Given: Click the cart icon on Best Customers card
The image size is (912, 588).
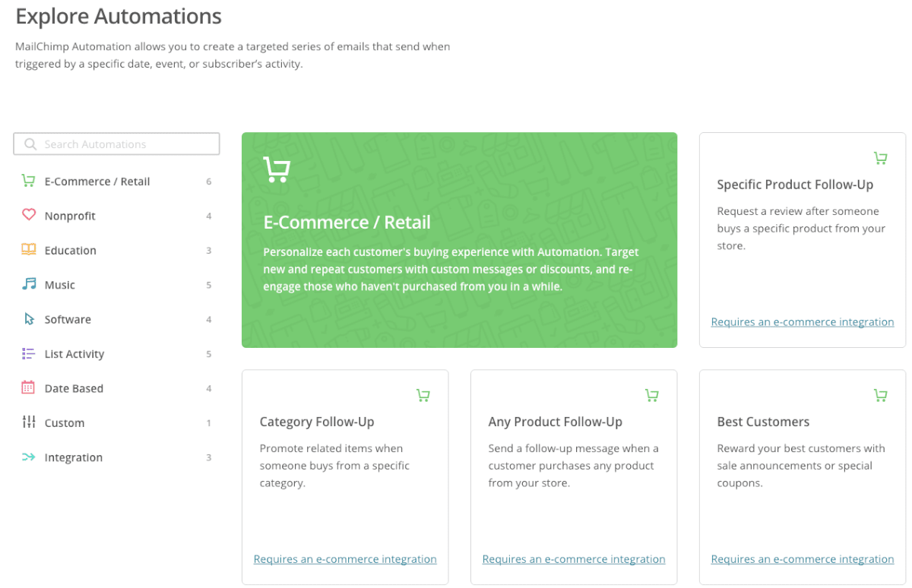Looking at the screenshot, I should (x=880, y=395).
